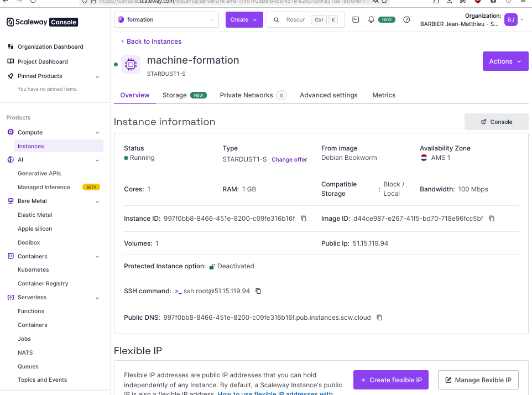Click the machine-formation instance chip icon
532x395 pixels.
tap(131, 64)
